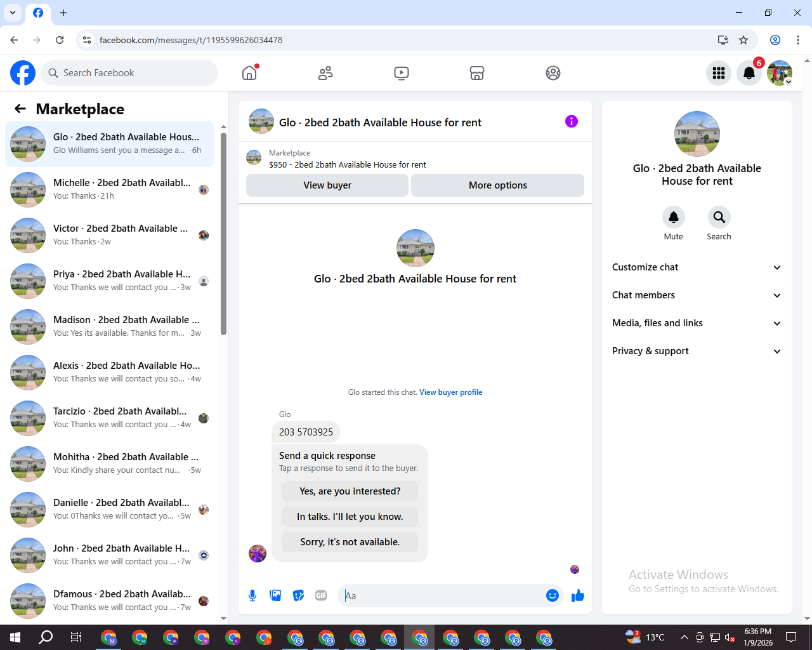
Task: View site information icon in address bar
Action: click(87, 40)
